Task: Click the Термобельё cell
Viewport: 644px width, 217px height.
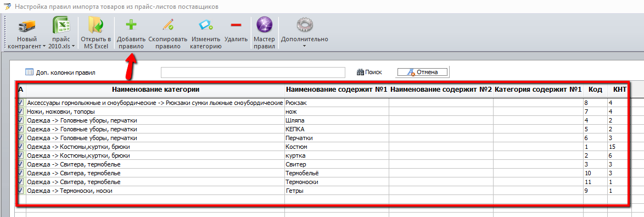Action: click(x=337, y=173)
